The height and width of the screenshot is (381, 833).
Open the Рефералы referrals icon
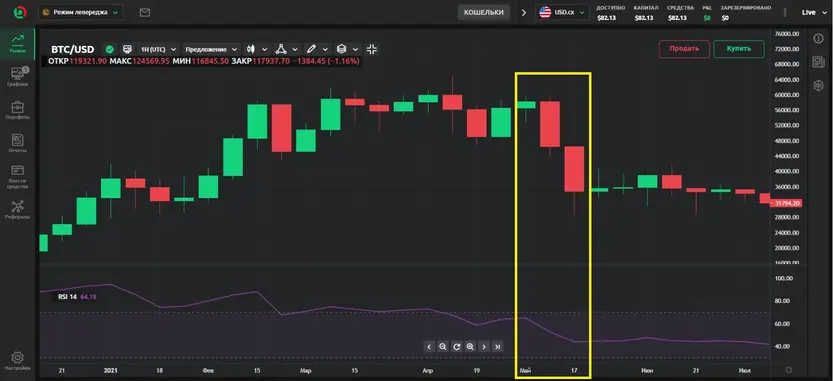click(x=18, y=210)
